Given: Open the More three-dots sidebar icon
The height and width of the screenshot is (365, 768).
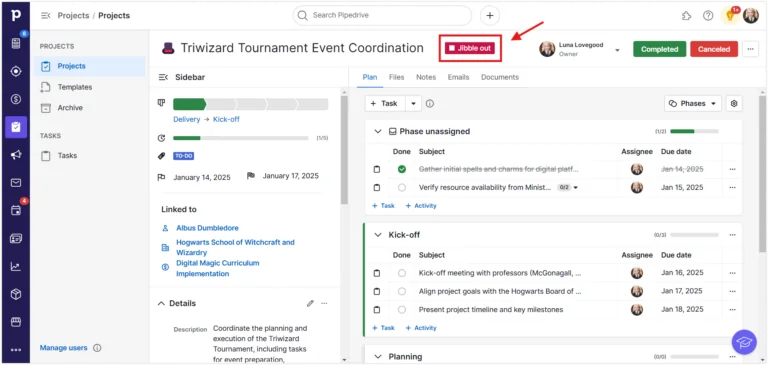Looking at the screenshot, I should pos(16,350).
